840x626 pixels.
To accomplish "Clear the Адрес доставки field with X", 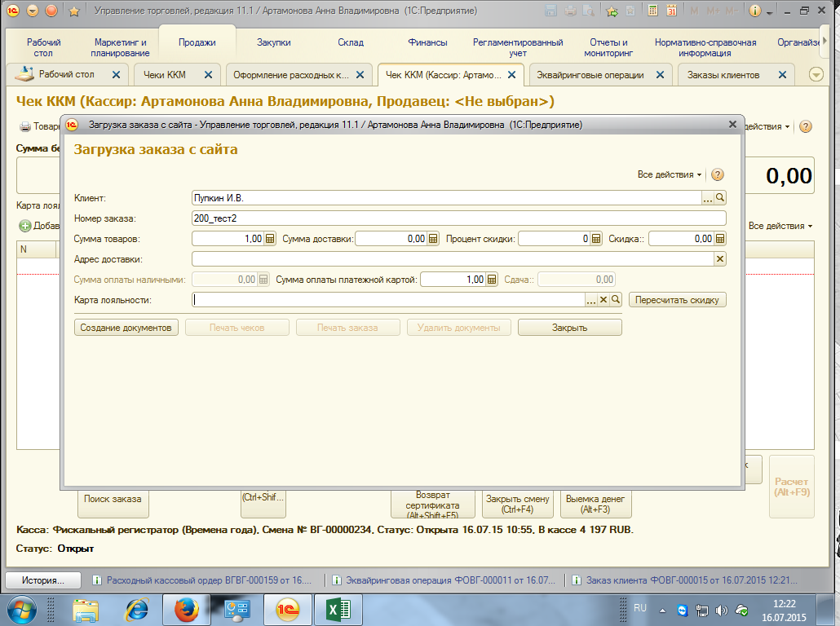I will point(720,259).
